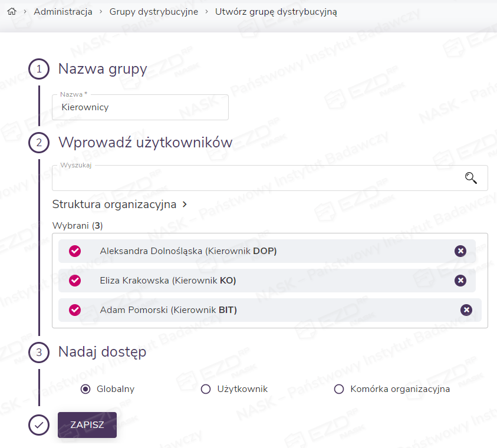Uncheck Aleksandra Dolnośląska's checkmark
The width and height of the screenshot is (497, 448).
point(75,251)
